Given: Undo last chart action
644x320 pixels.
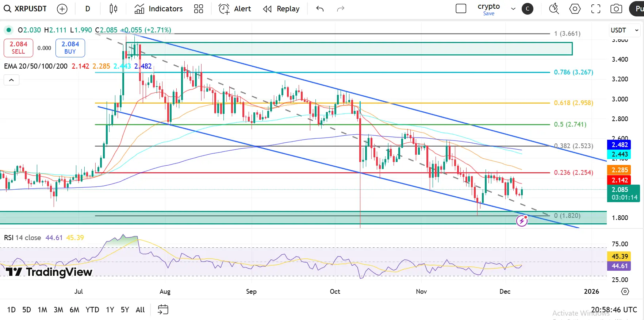Looking at the screenshot, I should 320,9.
